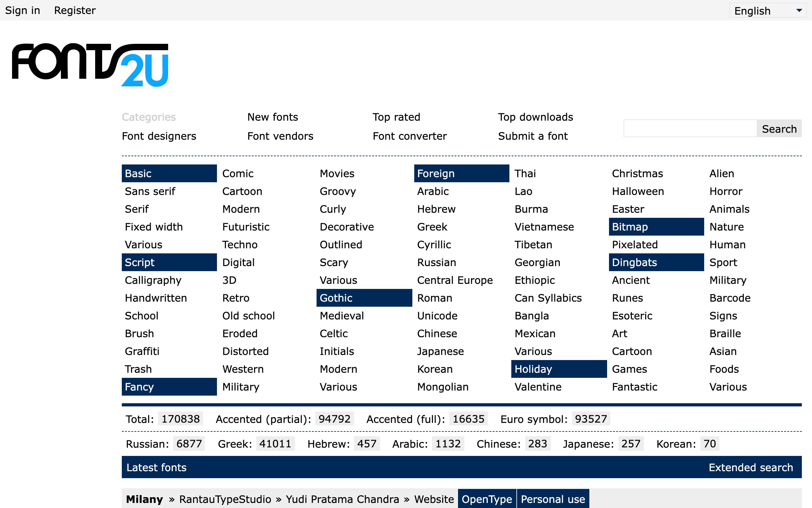Open the Can Syllabics category
The width and height of the screenshot is (812, 508).
point(548,298)
